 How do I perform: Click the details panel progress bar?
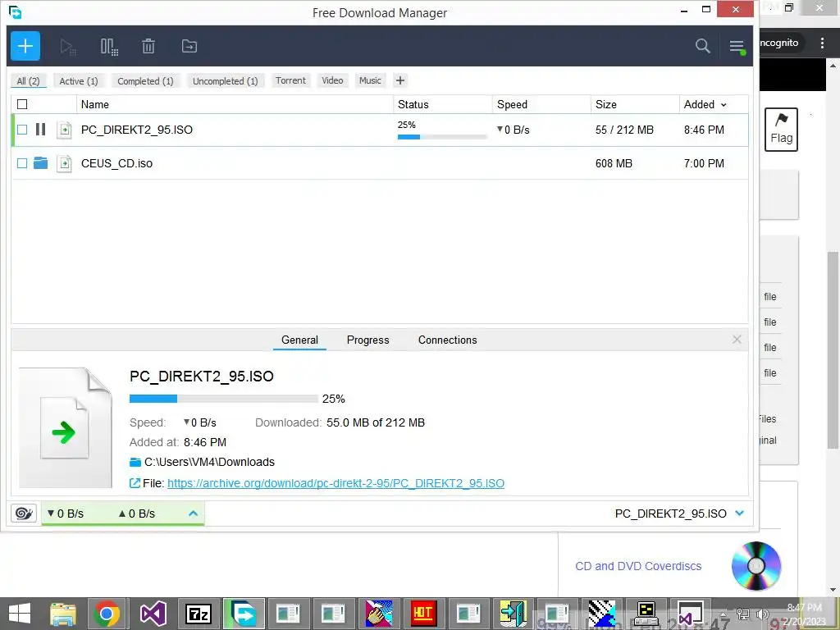pos(223,399)
